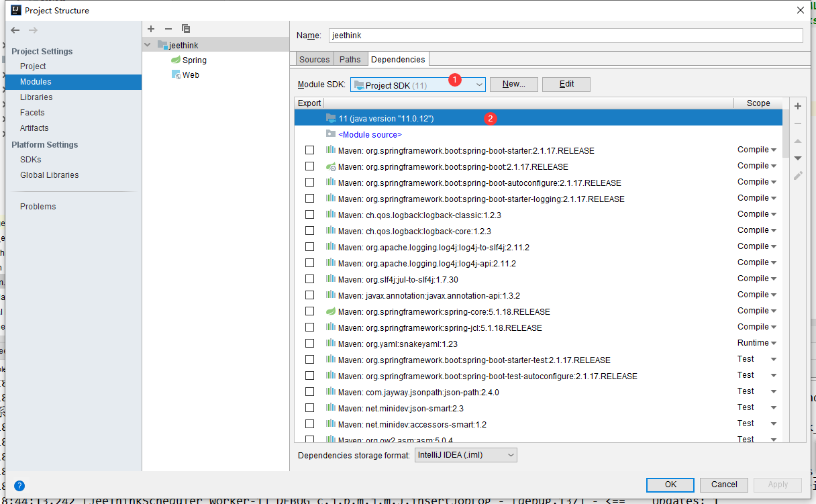Open the Global Libraries settings
The width and height of the screenshot is (816, 504).
50,175
